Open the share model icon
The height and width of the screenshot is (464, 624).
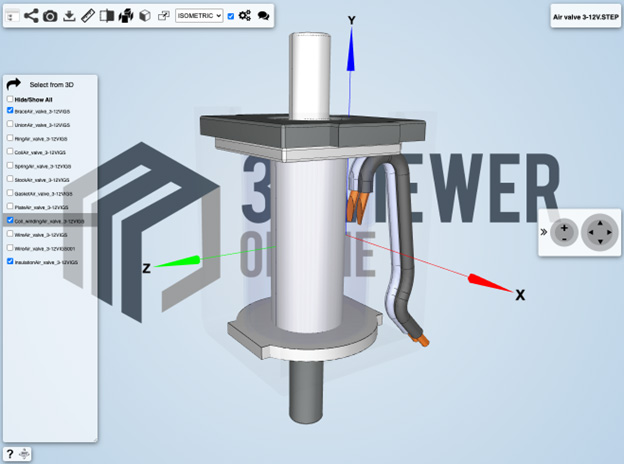(31, 16)
